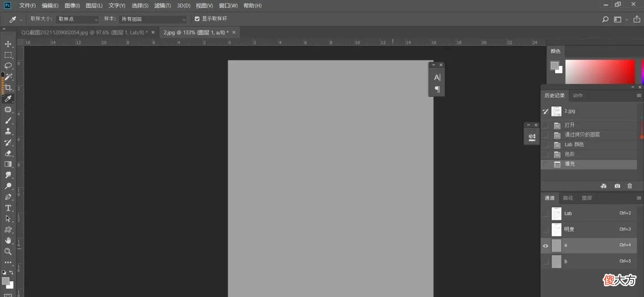This screenshot has width=644, height=297.
Task: Set history brush source at 打开
Action: point(546,125)
